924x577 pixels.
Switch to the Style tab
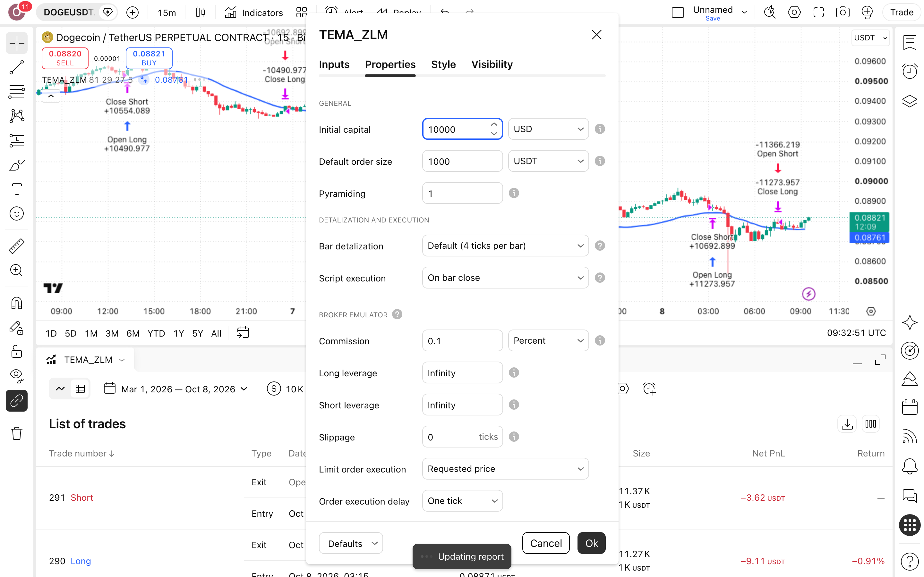tap(443, 64)
